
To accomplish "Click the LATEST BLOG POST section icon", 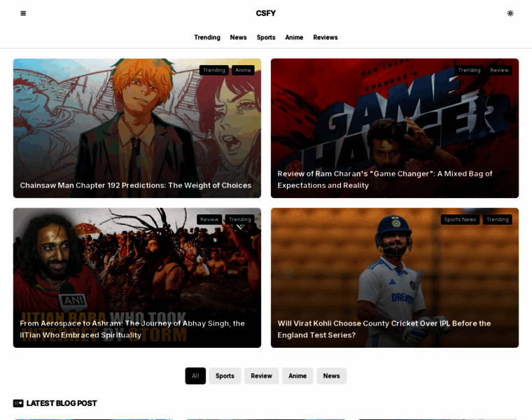I will 18,403.
